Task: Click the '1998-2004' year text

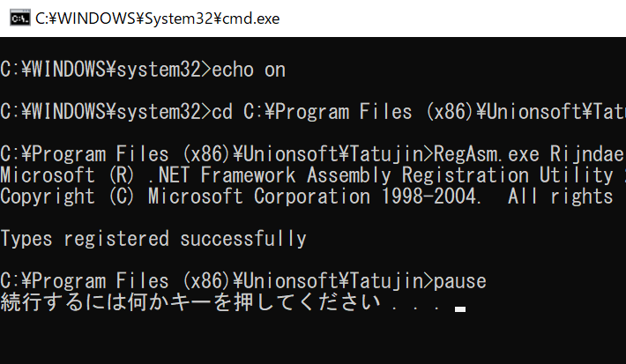Action: pyautogui.click(x=429, y=197)
